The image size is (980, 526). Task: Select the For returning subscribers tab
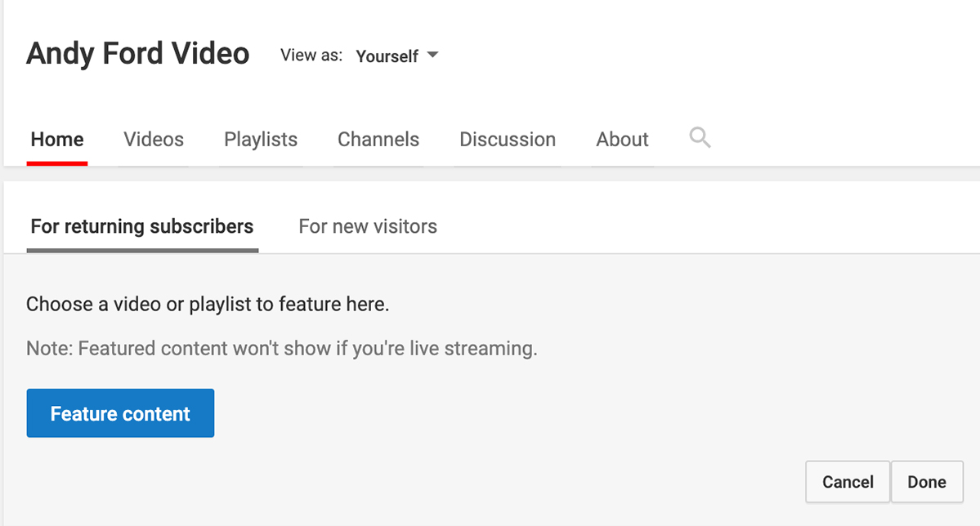click(x=142, y=226)
